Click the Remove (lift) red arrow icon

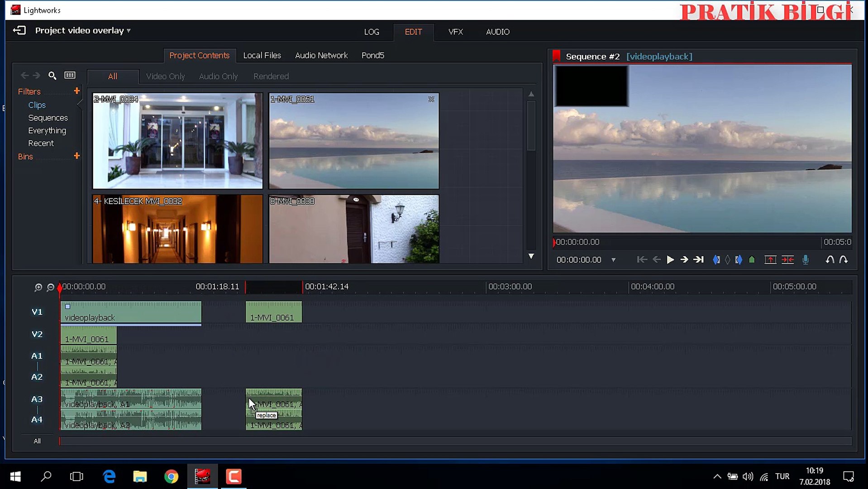(770, 260)
